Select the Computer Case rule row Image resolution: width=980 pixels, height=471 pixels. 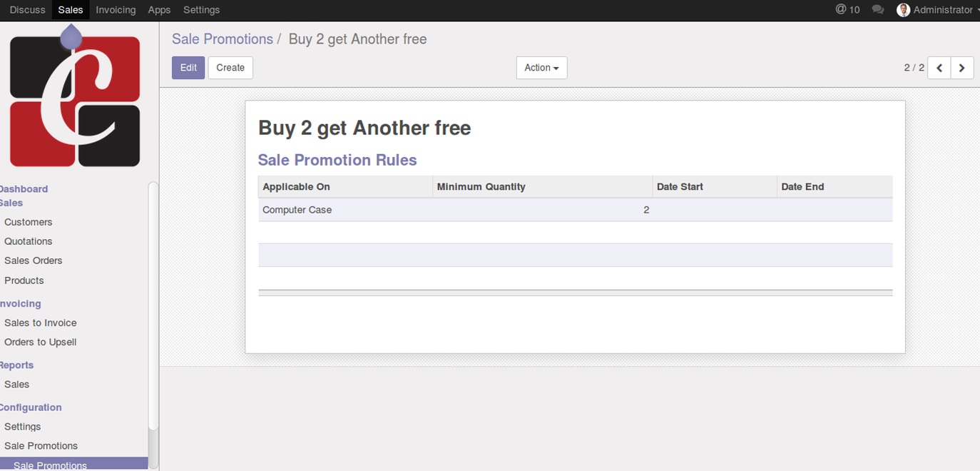(x=575, y=210)
